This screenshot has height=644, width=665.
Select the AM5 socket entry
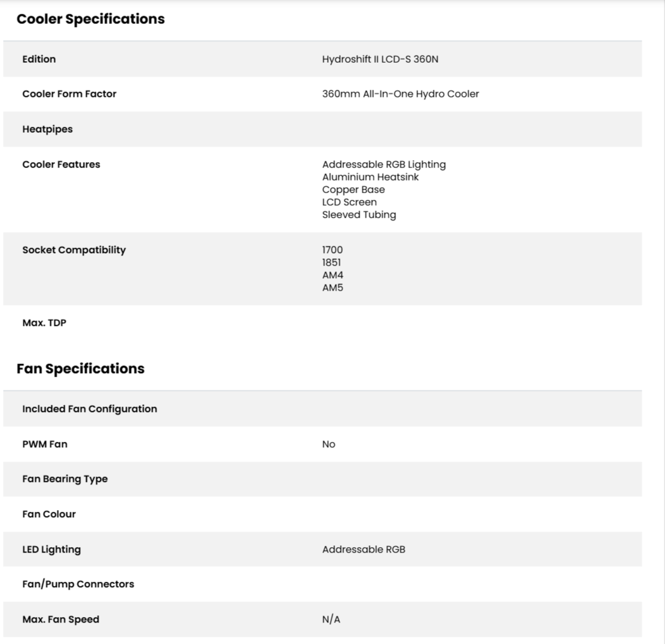tap(332, 288)
